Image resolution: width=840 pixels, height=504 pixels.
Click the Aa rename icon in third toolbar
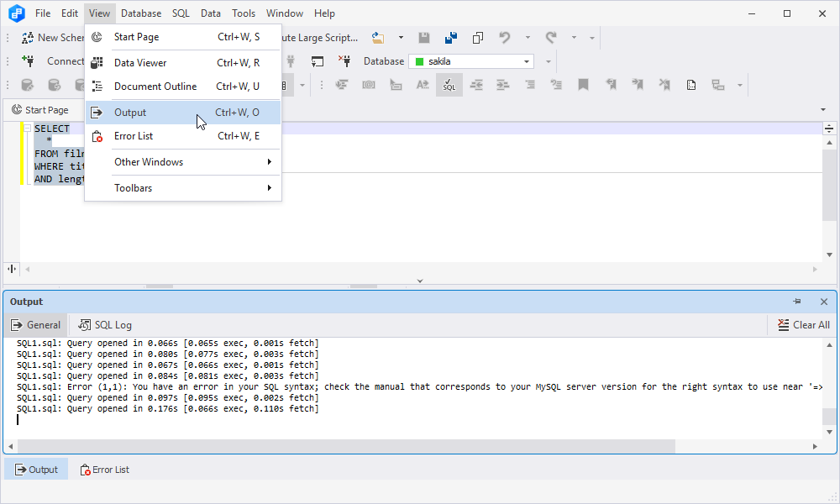pyautogui.click(x=423, y=85)
